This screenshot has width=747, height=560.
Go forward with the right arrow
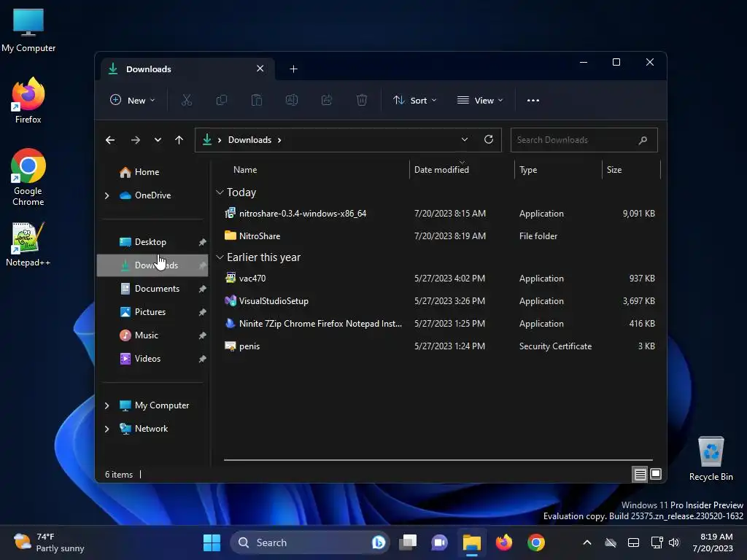(135, 140)
